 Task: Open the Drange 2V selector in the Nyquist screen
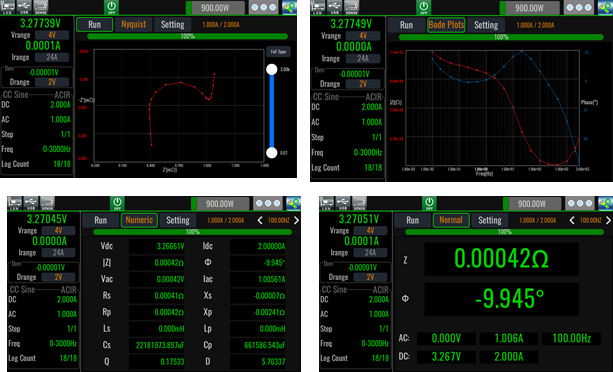tap(52, 82)
